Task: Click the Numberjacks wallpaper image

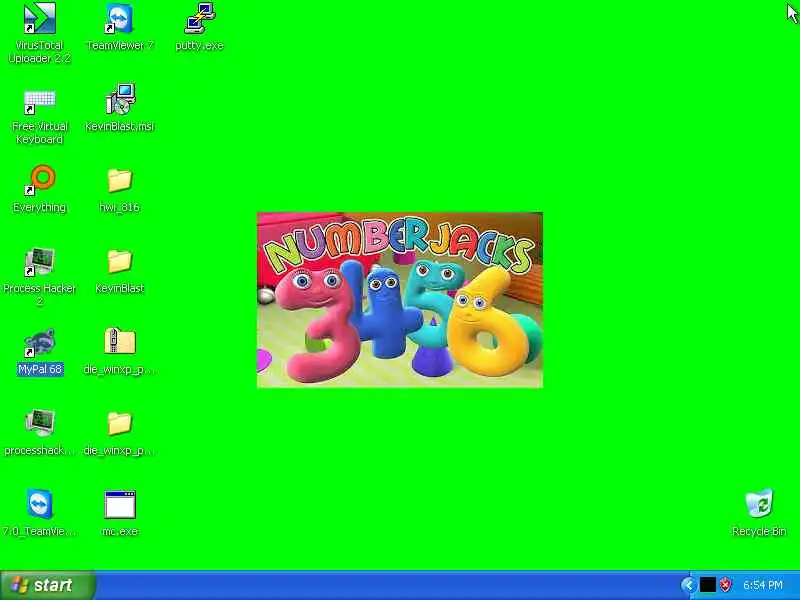Action: pyautogui.click(x=399, y=300)
